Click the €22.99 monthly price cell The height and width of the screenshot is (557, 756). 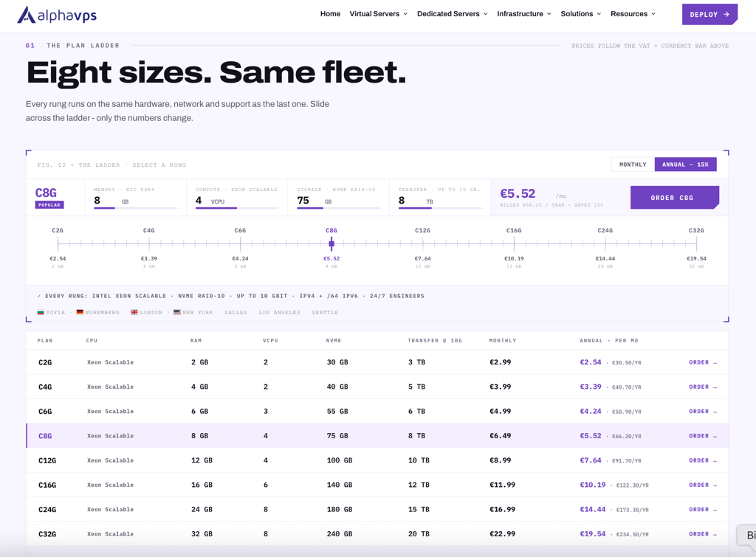click(502, 534)
